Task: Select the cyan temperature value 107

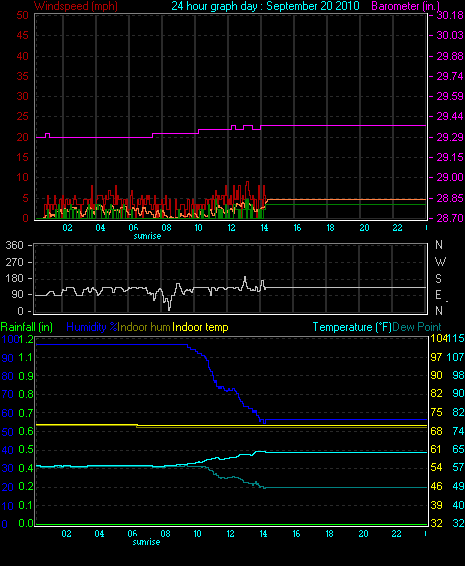Action: (455, 357)
